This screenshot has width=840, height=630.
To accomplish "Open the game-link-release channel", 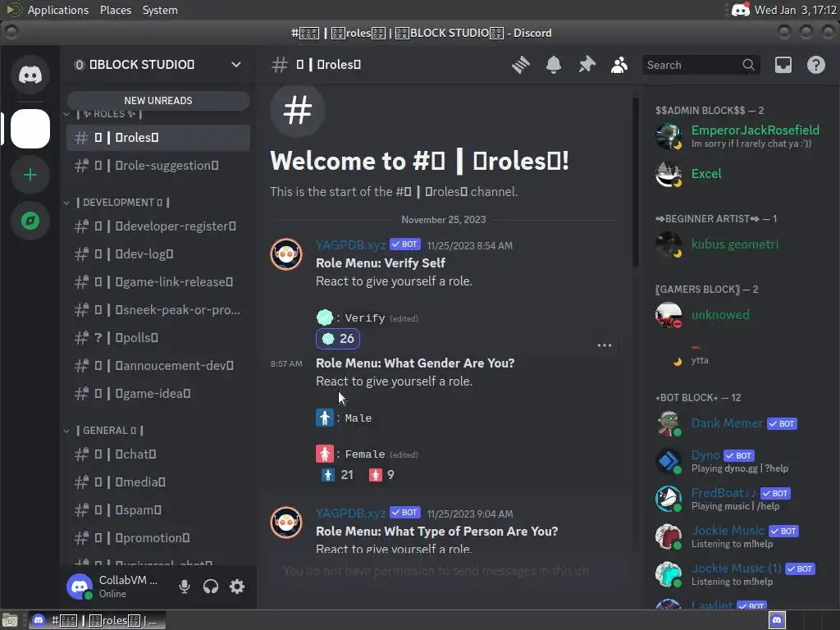I will (x=158, y=282).
